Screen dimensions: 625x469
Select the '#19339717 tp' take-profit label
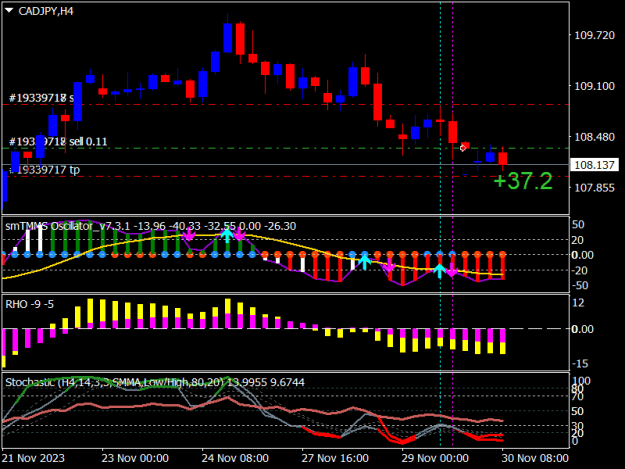pyautogui.click(x=44, y=170)
